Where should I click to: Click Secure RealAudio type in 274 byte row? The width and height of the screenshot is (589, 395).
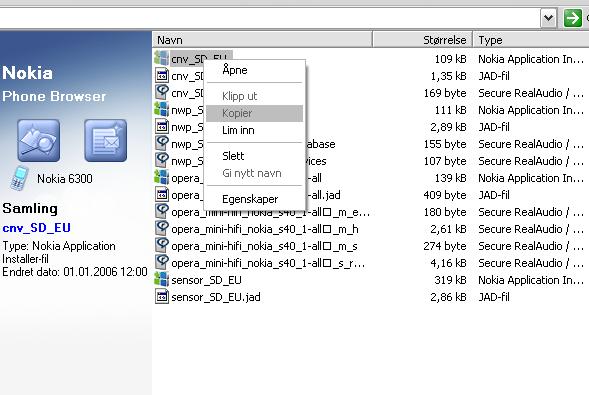pyautogui.click(x=531, y=246)
